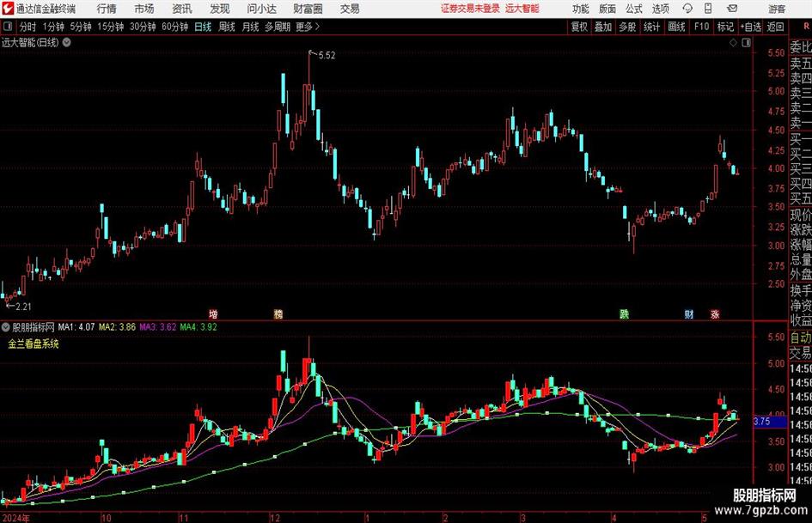Click the 多股 multi-stock button
This screenshot has width=812, height=523.
click(x=627, y=27)
